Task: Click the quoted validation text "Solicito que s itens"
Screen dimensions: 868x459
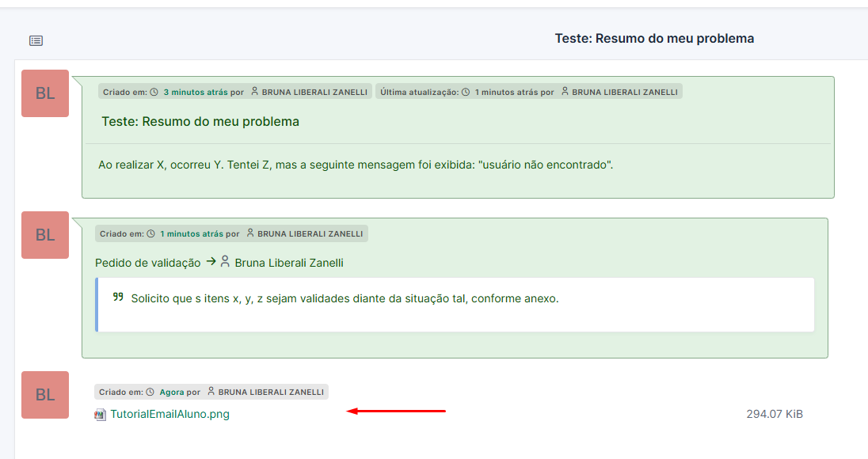Action: [x=345, y=298]
